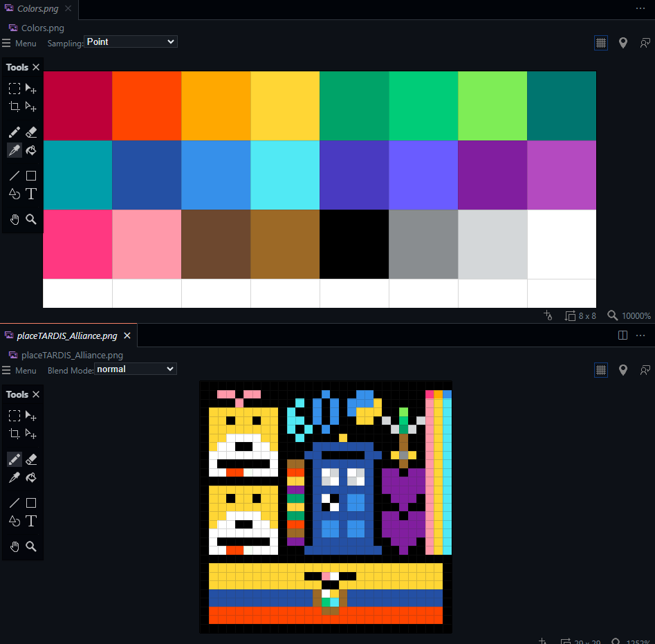The image size is (655, 644).
Task: Pick the Zoom magnifier tool in Colors.png Tools panel
Action: tap(31, 219)
